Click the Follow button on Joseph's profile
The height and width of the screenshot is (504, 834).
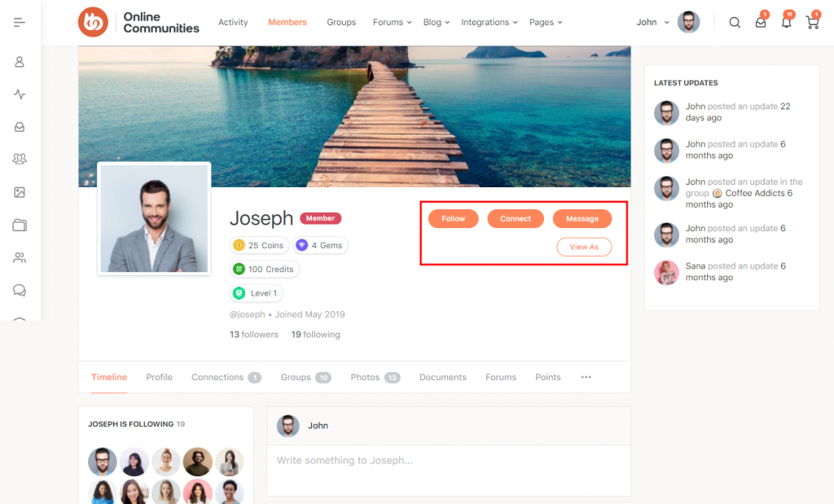point(453,218)
